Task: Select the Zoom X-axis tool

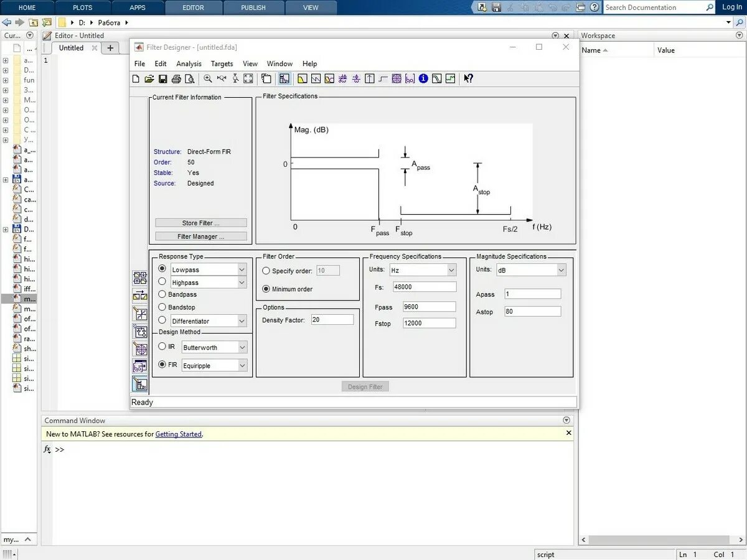Action: 222,78
